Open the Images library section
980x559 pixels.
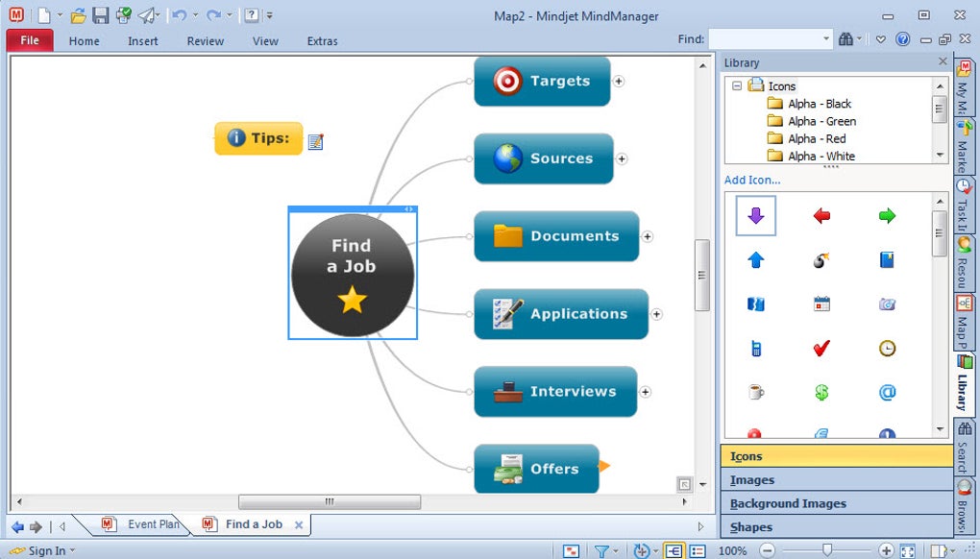pos(836,479)
